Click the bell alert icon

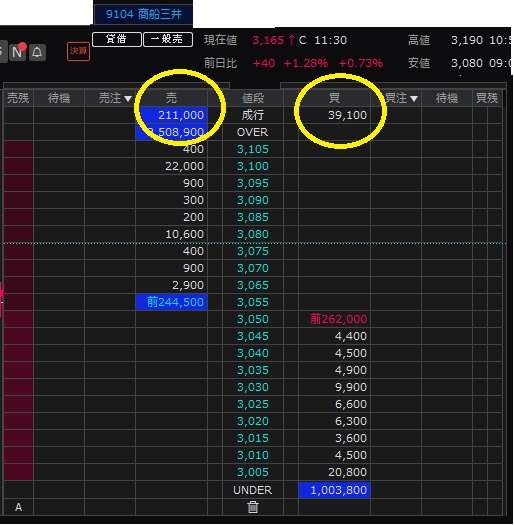pos(37,52)
